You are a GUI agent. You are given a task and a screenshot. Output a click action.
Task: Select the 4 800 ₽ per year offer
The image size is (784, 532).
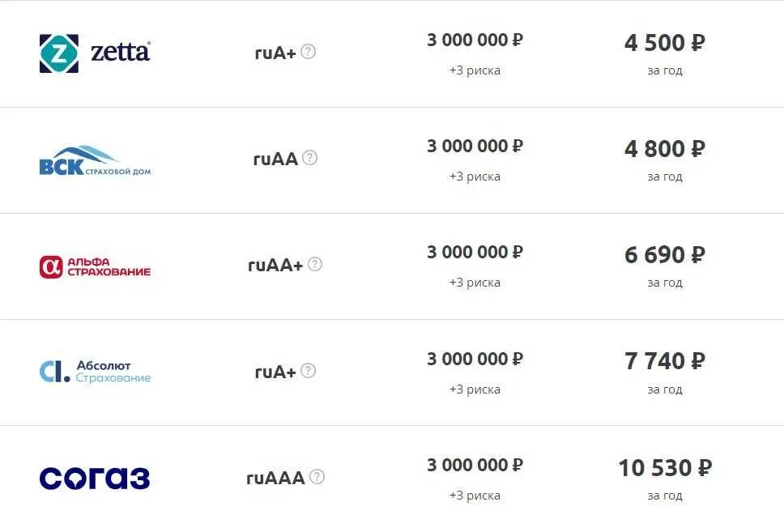click(x=664, y=149)
